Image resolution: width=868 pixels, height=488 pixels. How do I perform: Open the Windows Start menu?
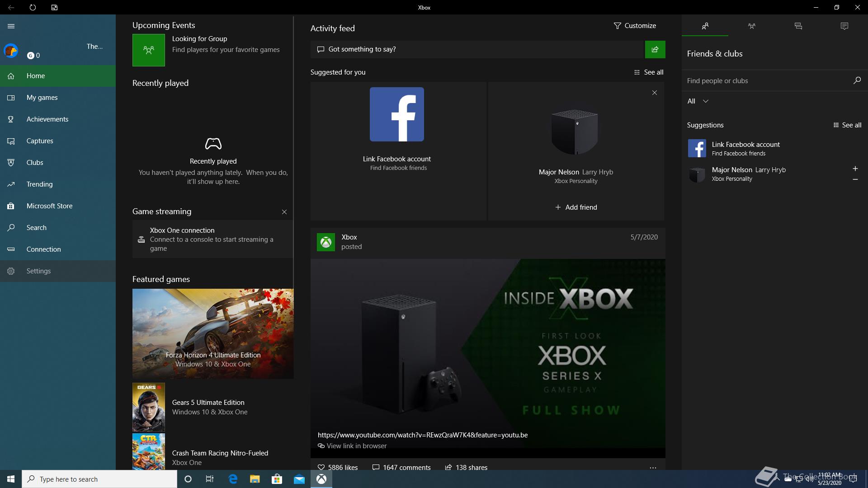point(11,479)
